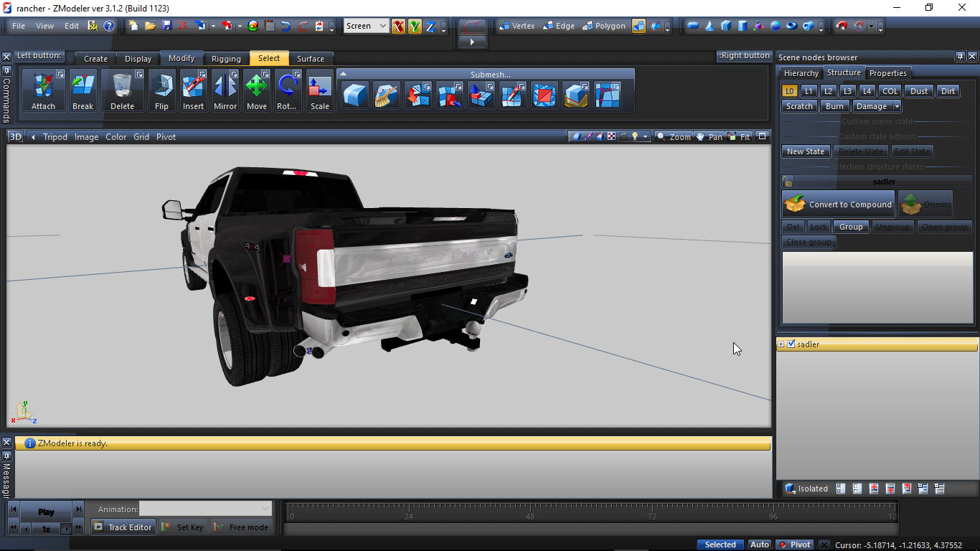The width and height of the screenshot is (980, 551).
Task: Select the Attach tool
Action: (43, 90)
